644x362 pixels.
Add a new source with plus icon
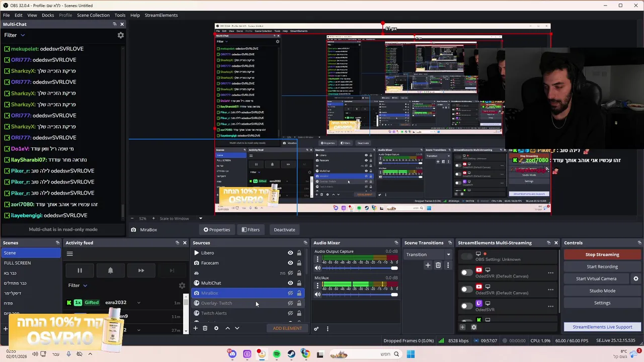[x=195, y=328]
